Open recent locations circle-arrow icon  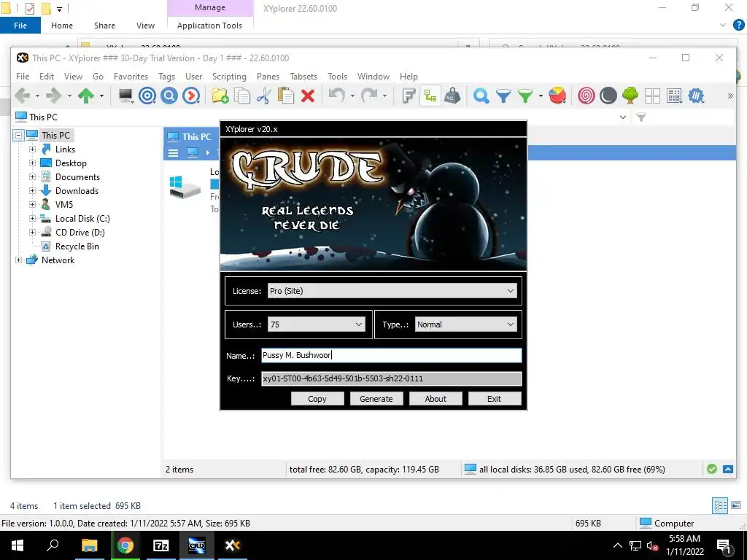(191, 96)
